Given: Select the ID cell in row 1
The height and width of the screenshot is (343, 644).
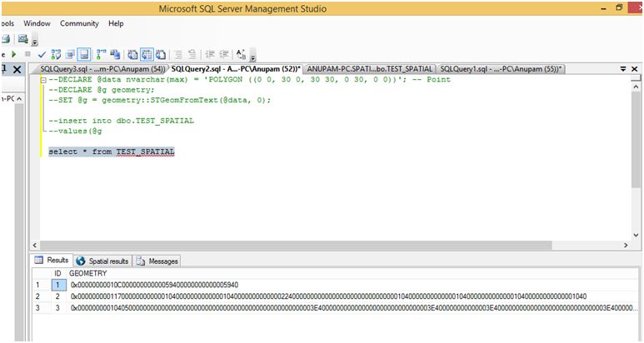Looking at the screenshot, I should point(57,285).
